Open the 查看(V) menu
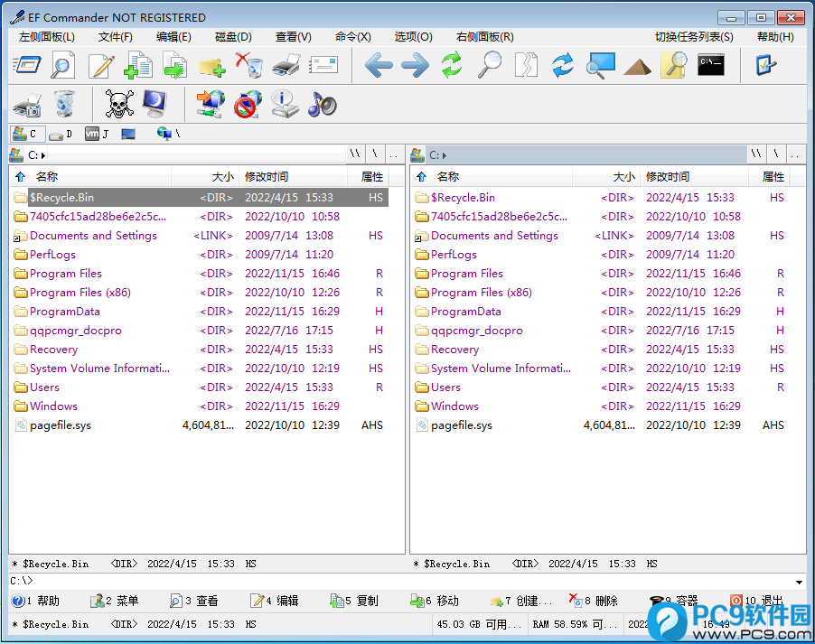This screenshot has height=644, width=815. point(293,37)
